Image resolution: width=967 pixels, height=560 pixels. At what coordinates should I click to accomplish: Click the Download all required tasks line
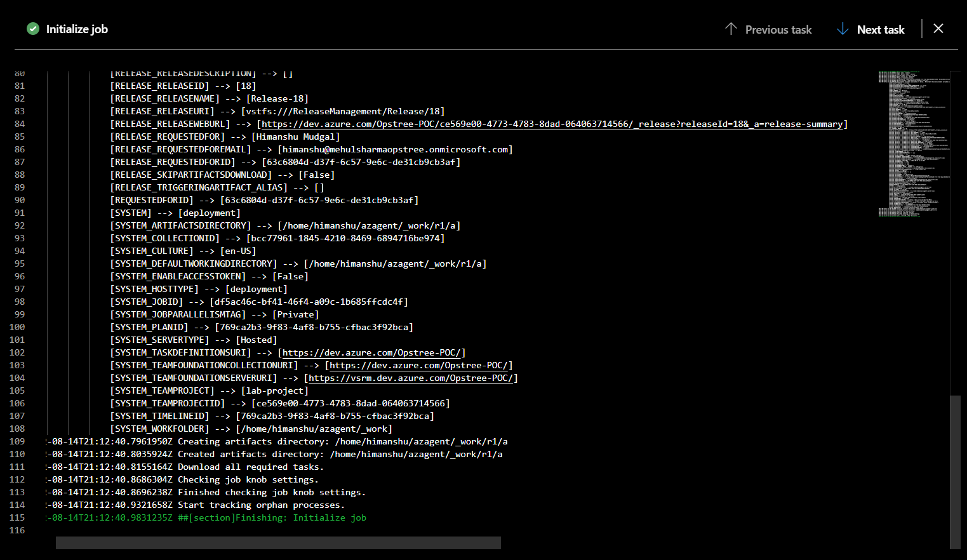pyautogui.click(x=185, y=467)
